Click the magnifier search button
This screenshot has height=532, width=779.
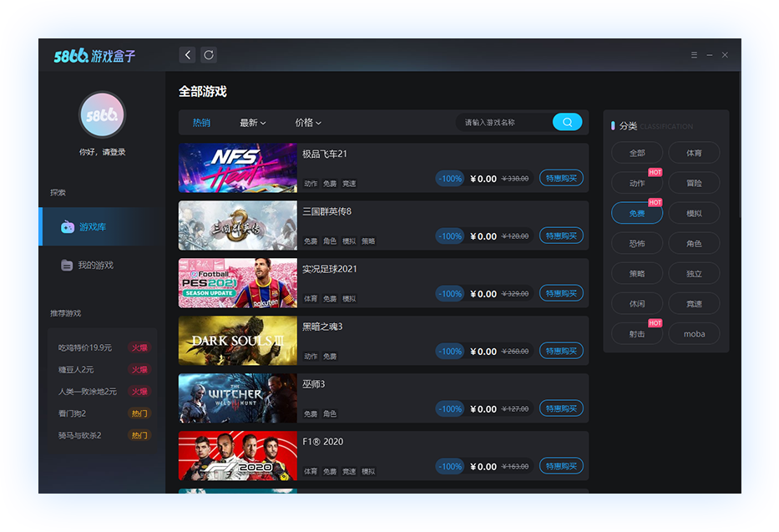pos(567,122)
